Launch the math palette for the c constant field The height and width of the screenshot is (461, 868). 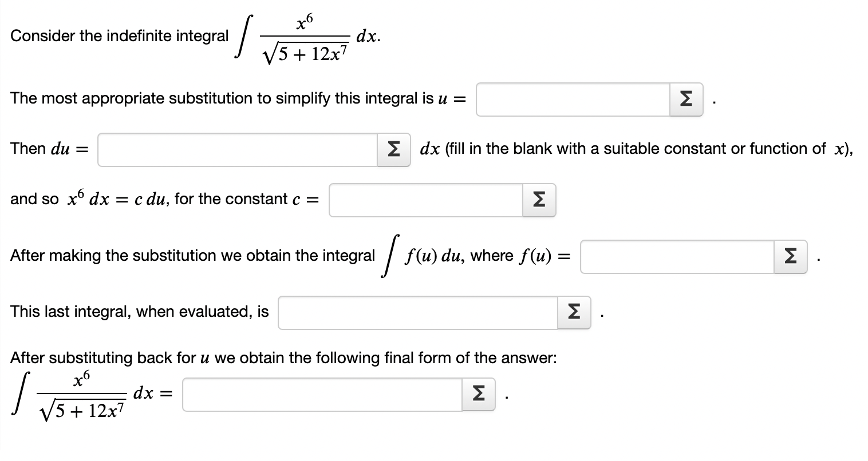point(539,200)
